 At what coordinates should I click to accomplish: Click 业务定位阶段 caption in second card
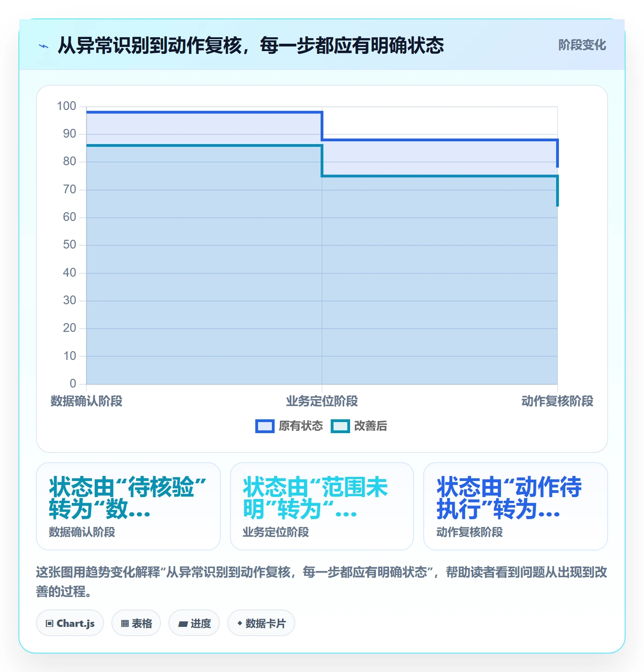tap(276, 533)
